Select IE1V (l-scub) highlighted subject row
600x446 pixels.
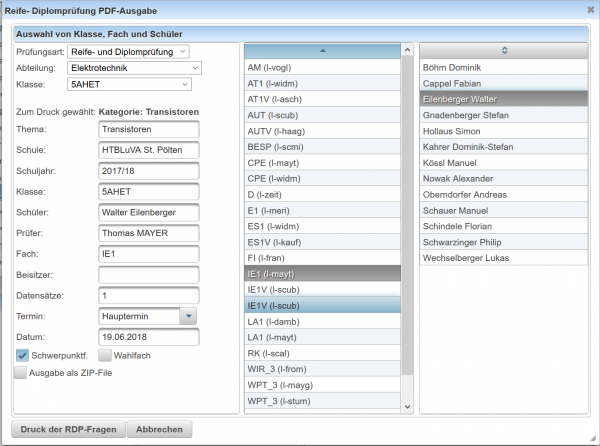pyautogui.click(x=321, y=305)
